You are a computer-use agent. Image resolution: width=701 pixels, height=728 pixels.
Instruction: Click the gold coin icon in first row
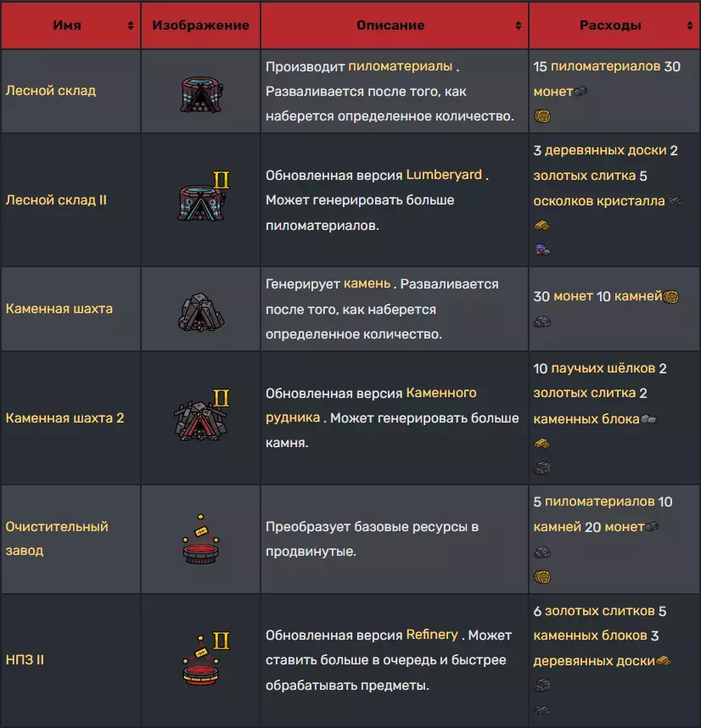542,115
